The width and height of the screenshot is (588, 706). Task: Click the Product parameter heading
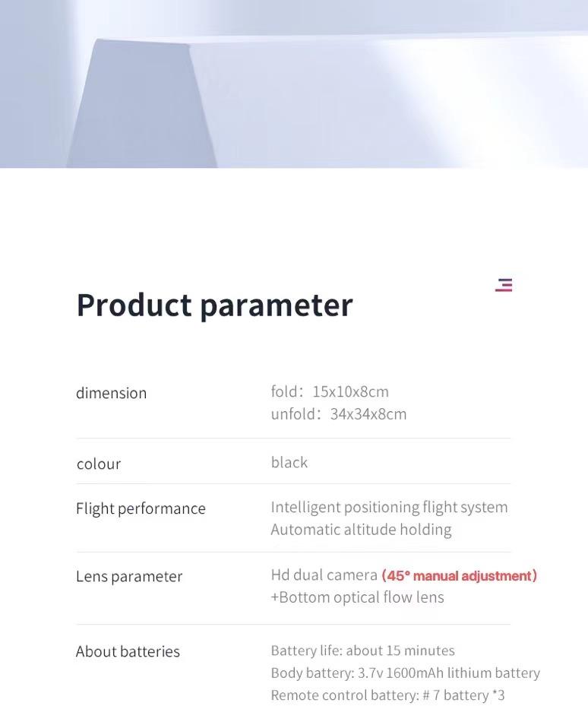tap(214, 305)
